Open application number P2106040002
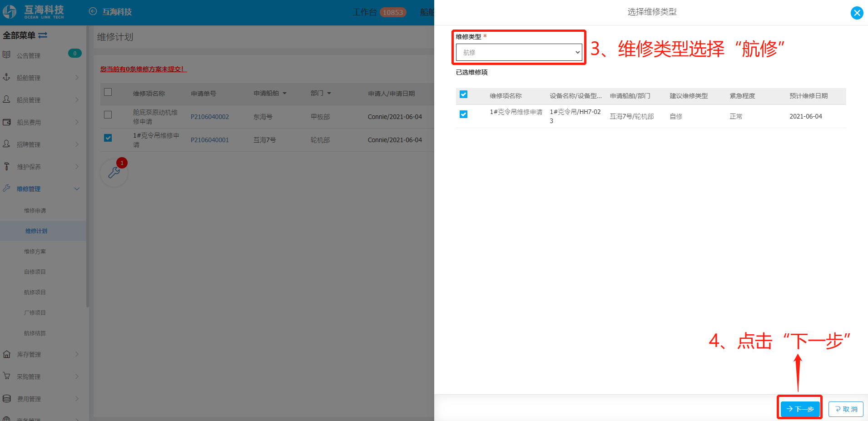The height and width of the screenshot is (421, 868). [210, 117]
